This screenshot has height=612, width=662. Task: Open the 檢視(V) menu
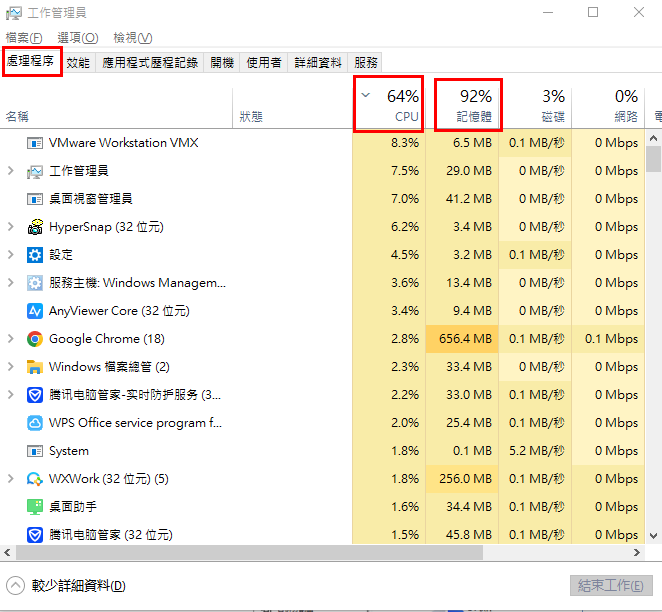tap(133, 38)
